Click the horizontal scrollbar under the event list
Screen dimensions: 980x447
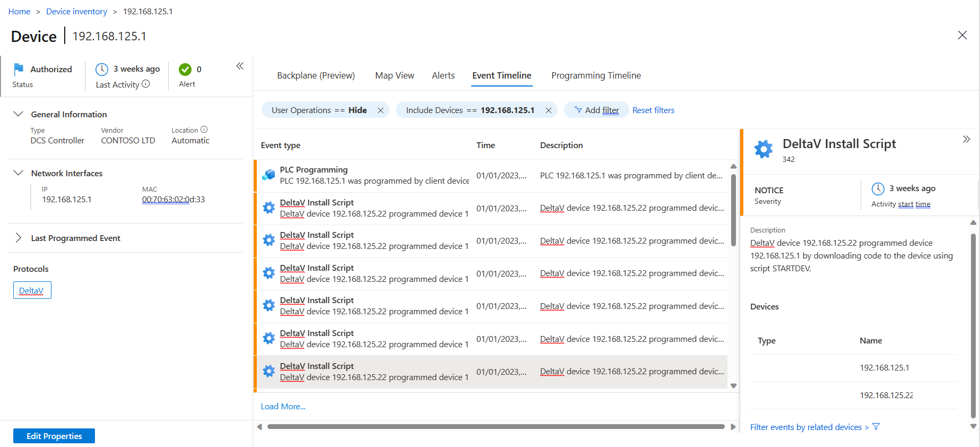point(496,426)
